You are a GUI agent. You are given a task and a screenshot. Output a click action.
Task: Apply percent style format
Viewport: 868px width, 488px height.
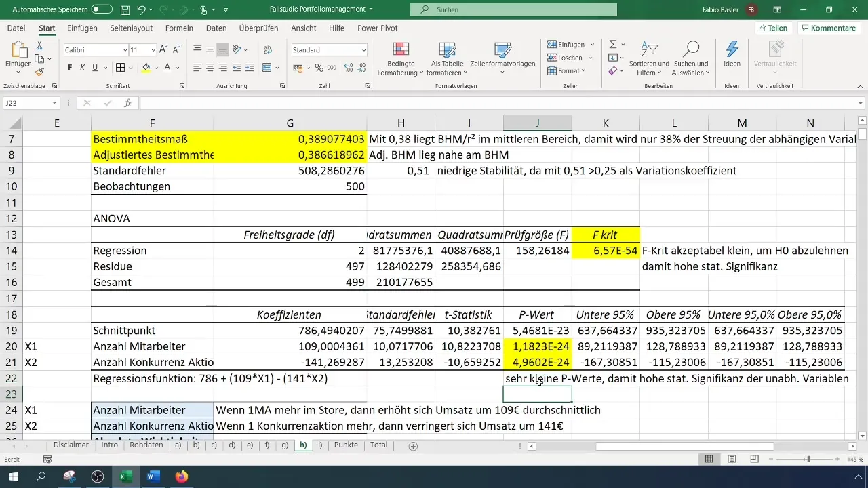tap(319, 68)
